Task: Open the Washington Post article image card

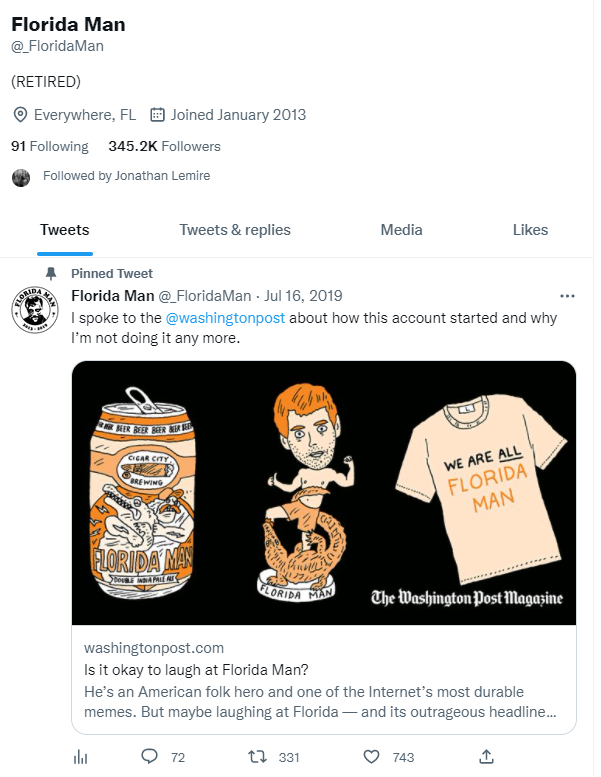Action: [324, 492]
